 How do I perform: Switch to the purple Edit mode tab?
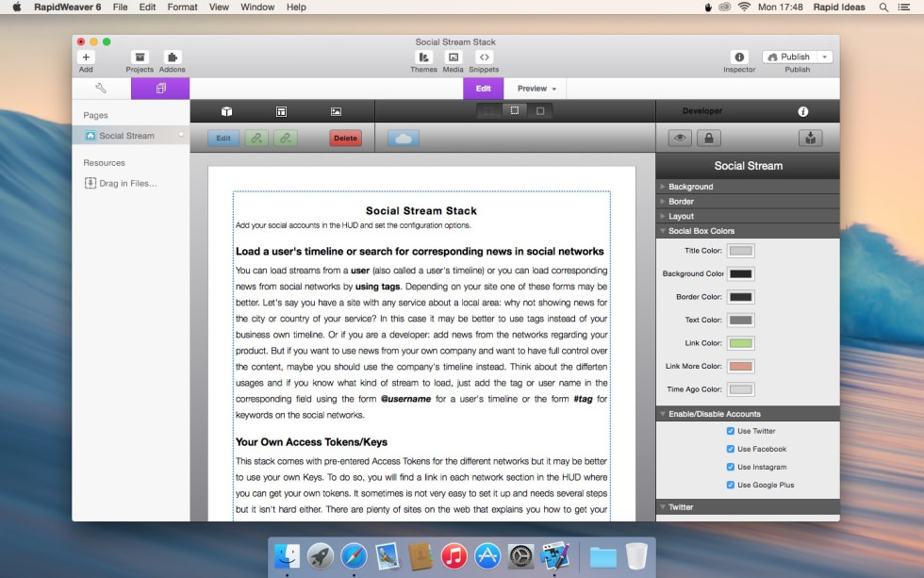(483, 89)
